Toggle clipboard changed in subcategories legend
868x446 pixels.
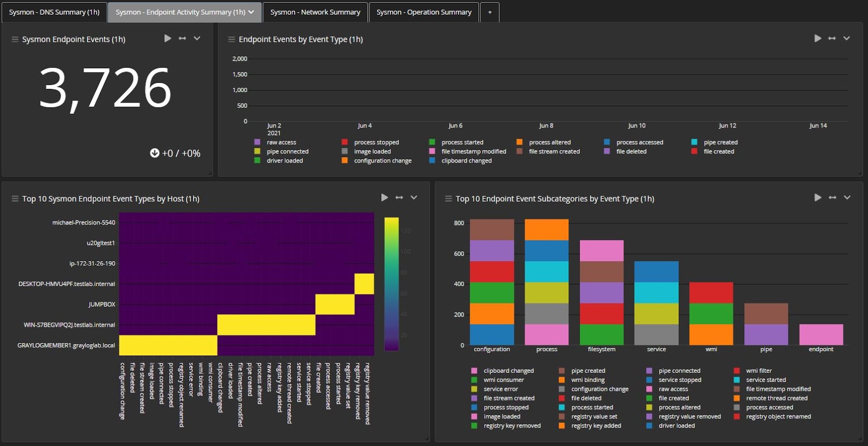tap(508, 371)
